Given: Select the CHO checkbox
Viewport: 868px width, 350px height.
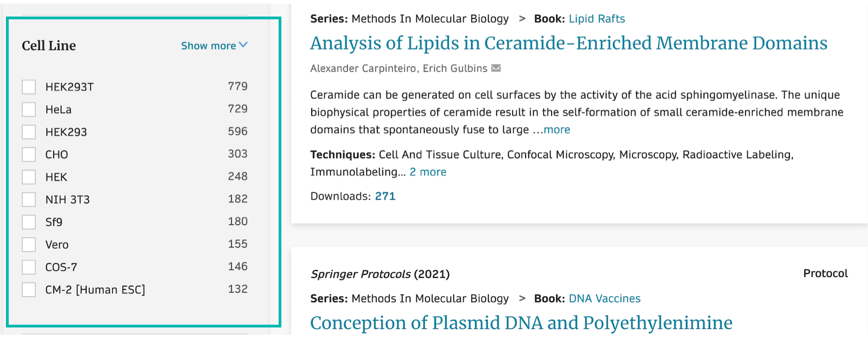Looking at the screenshot, I should pos(29,155).
